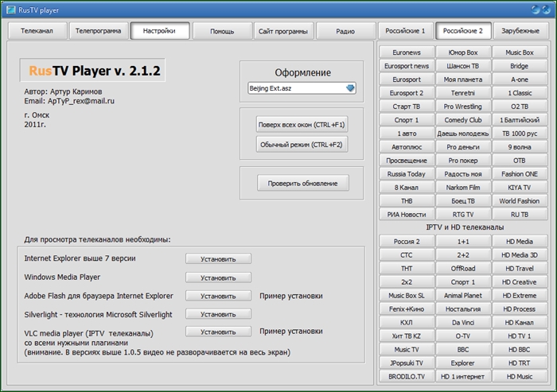Open the Pro покер channel

(x=463, y=160)
